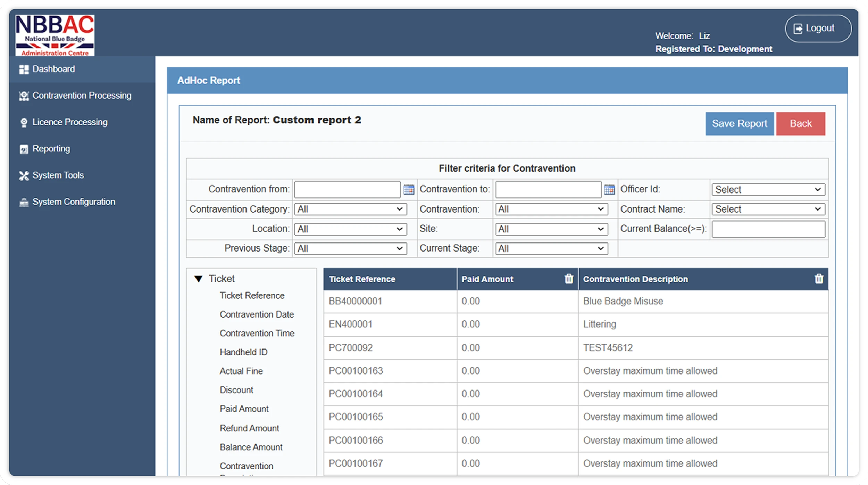868x485 pixels.
Task: Click the Logout button
Action: pyautogui.click(x=818, y=28)
